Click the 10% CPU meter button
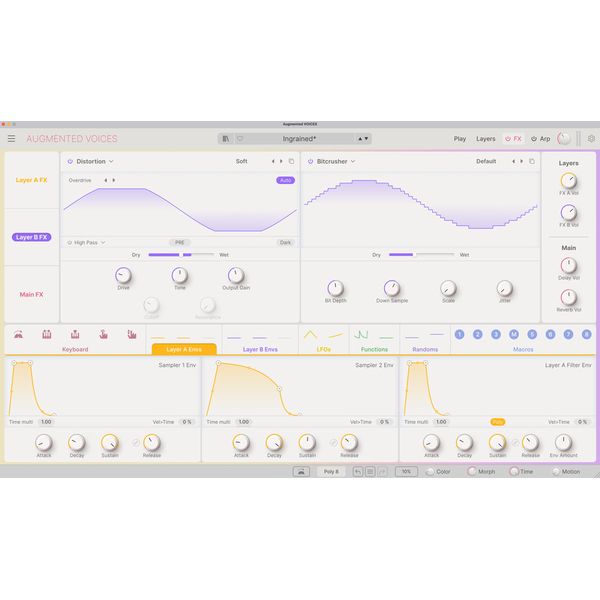This screenshot has width=600, height=600. pos(406,472)
